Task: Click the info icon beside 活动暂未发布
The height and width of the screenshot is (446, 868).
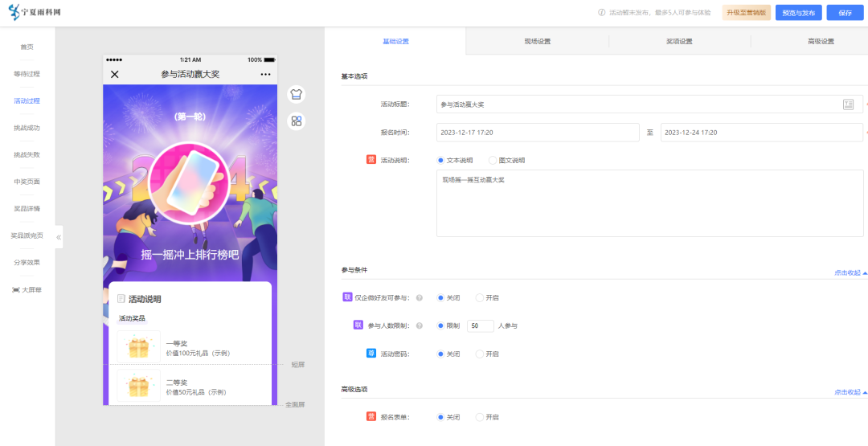Action: tap(602, 13)
